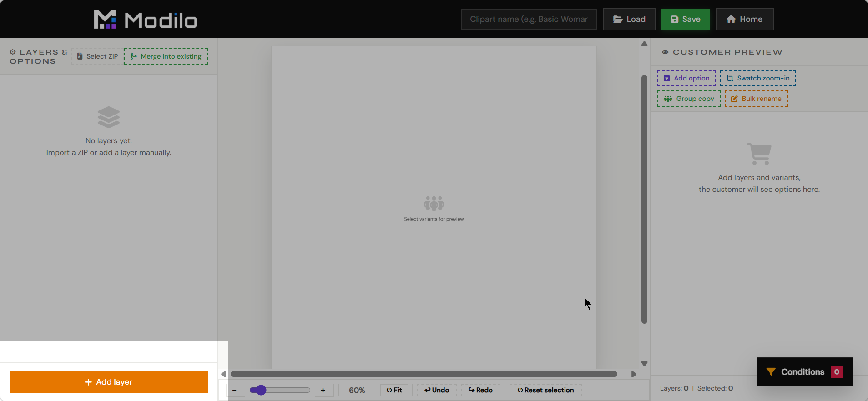Click the 'Layers: 0' status text
868x401 pixels.
(674, 388)
